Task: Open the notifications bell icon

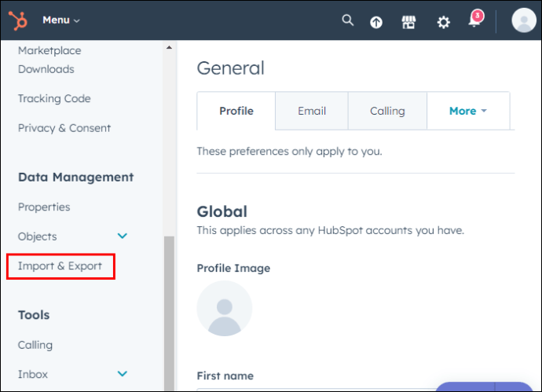Action: (x=476, y=20)
